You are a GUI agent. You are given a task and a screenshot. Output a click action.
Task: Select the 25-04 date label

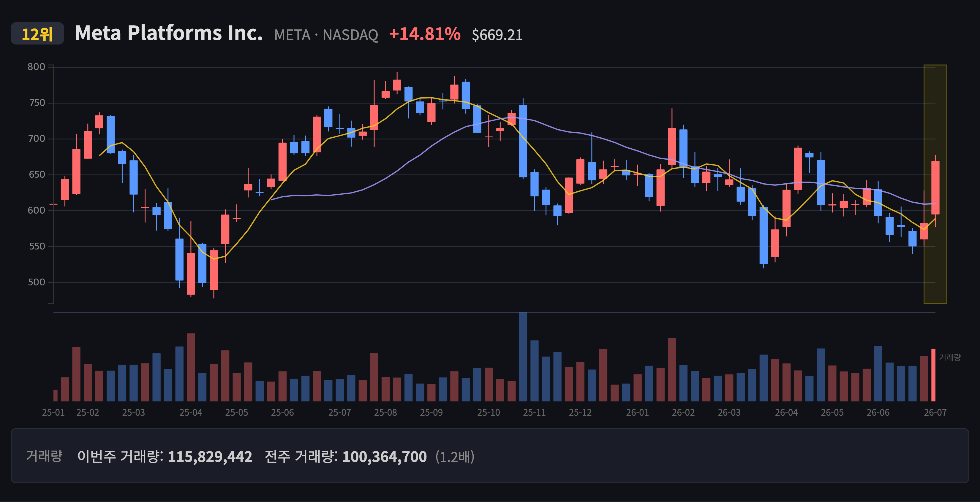tap(191, 413)
